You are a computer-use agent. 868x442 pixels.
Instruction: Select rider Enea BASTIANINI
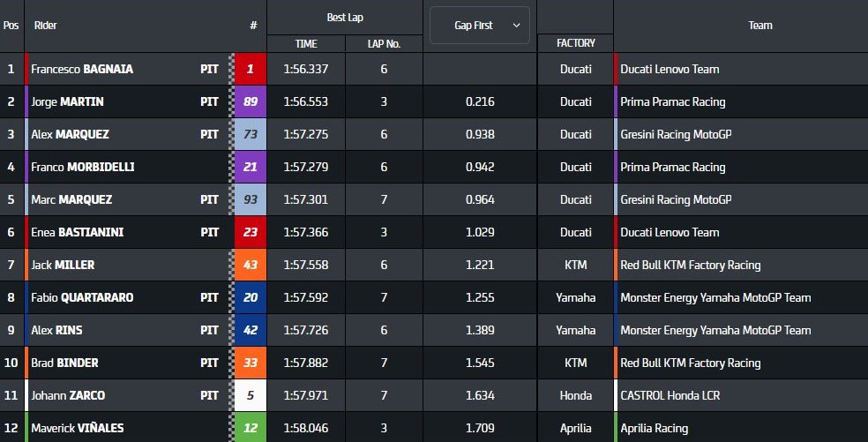[77, 233]
